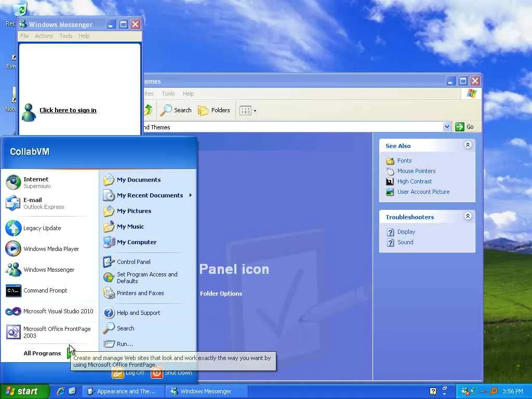Screen dimensions: 532x399
Task: Click Internet Explorer quick launch icon
Action: (x=61, y=391)
